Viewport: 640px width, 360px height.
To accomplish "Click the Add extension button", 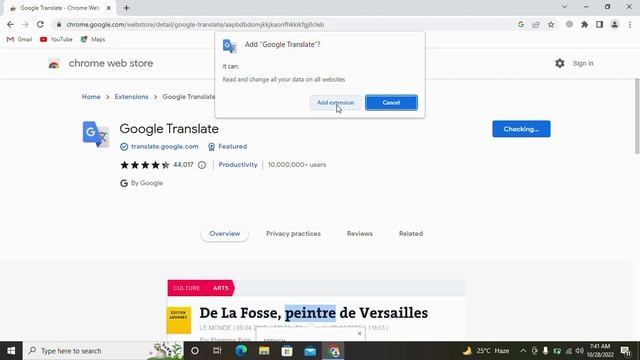I will point(336,102).
